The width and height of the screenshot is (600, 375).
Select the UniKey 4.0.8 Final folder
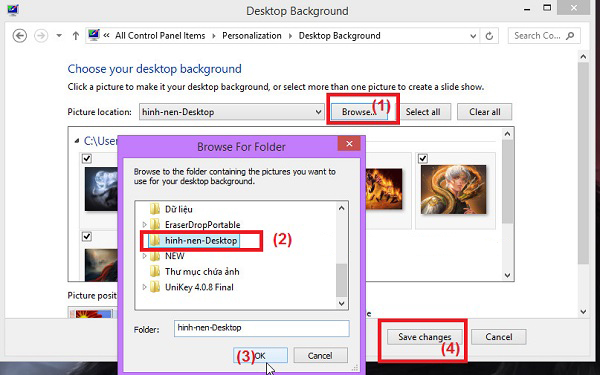tap(199, 287)
